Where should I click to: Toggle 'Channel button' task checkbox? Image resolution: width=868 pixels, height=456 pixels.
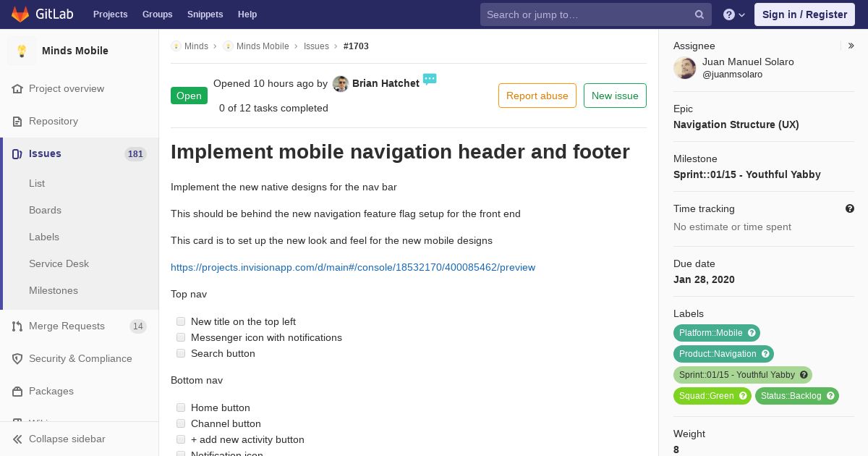(181, 423)
